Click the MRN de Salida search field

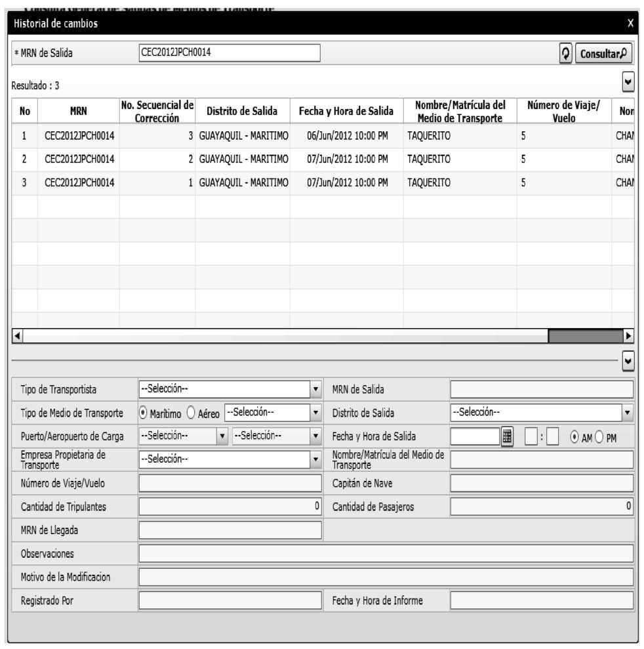click(230, 53)
